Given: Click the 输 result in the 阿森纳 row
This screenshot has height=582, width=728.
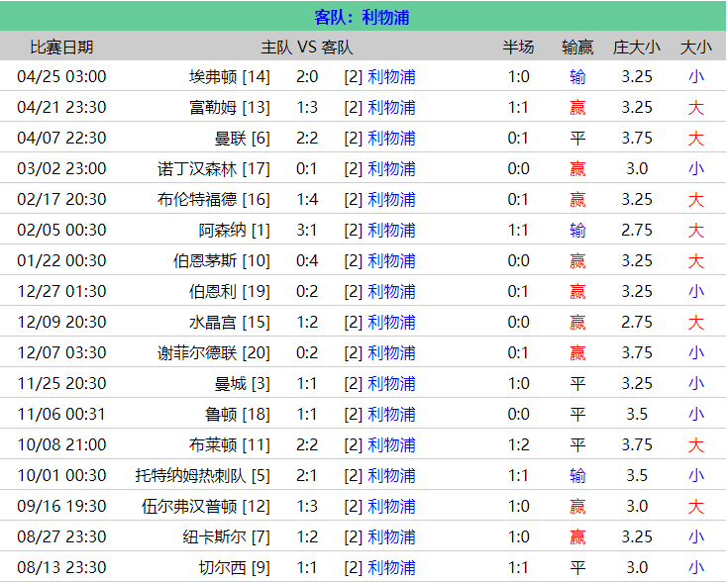Looking at the screenshot, I should point(577,230).
